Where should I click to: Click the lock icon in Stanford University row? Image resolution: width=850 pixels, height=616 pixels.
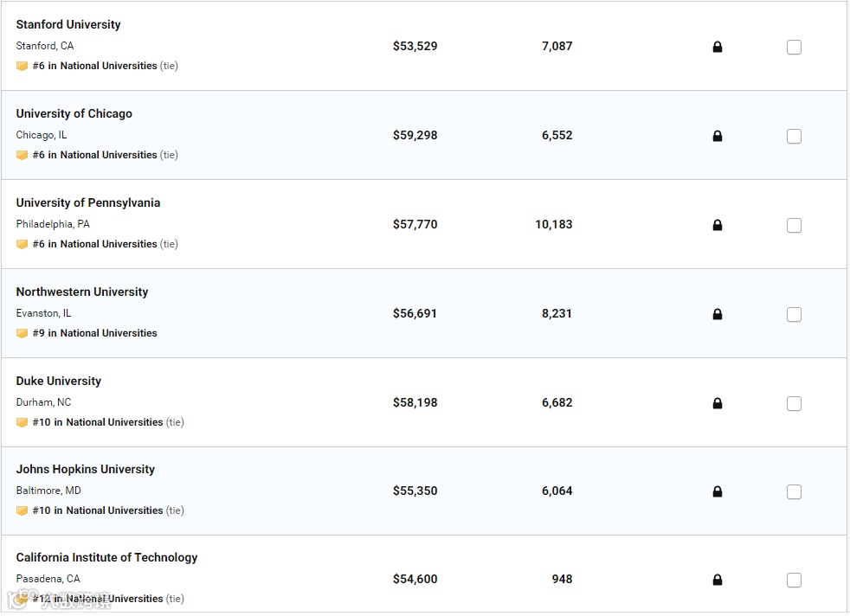[x=717, y=48]
